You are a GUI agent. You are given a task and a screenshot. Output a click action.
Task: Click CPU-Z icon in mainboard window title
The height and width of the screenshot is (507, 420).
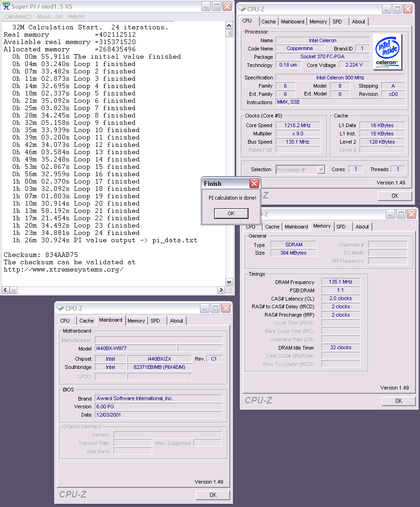(60, 308)
